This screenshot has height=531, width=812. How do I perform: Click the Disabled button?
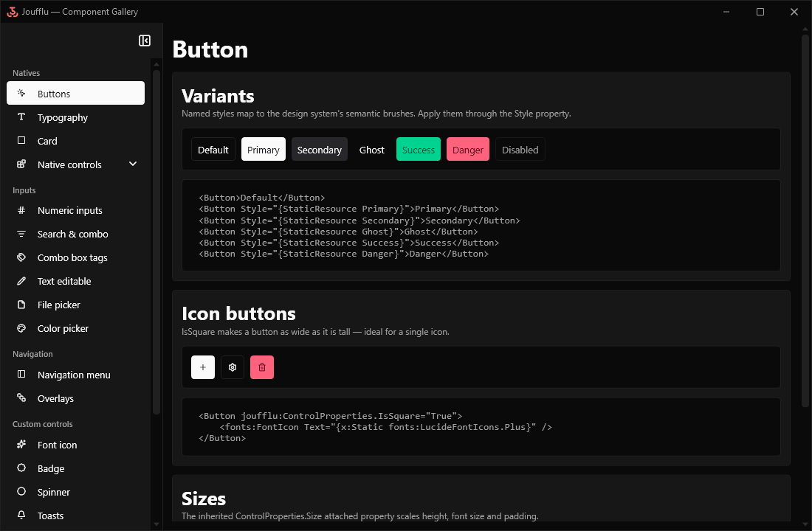click(x=520, y=149)
